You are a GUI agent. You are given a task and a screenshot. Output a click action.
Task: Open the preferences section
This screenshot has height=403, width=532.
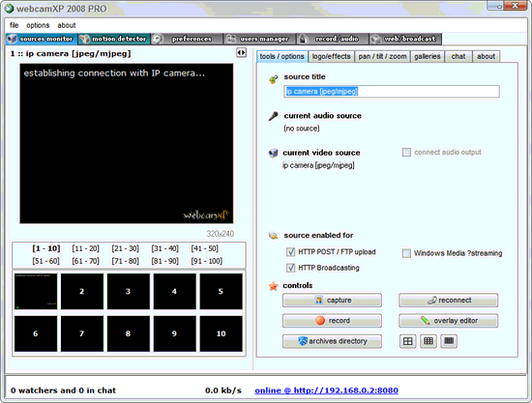pos(187,39)
